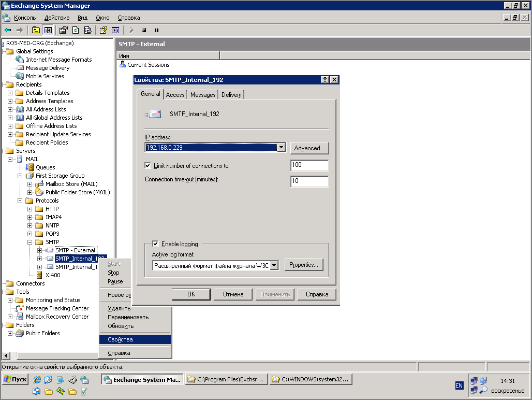Image resolution: width=532 pixels, height=400 pixels.
Task: Select Current Sessions in the list
Action: click(x=149, y=65)
